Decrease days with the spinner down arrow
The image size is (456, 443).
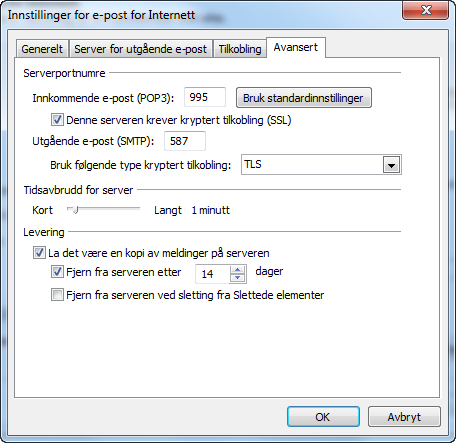point(237,278)
